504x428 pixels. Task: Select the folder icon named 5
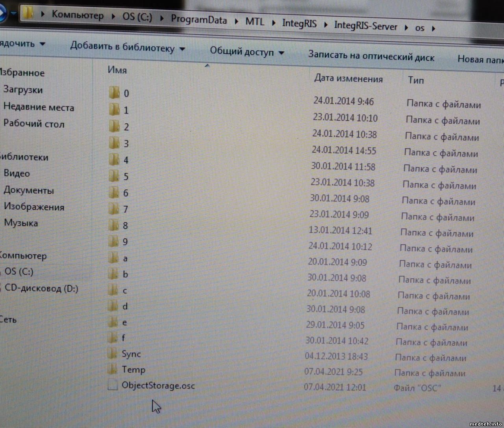(114, 176)
